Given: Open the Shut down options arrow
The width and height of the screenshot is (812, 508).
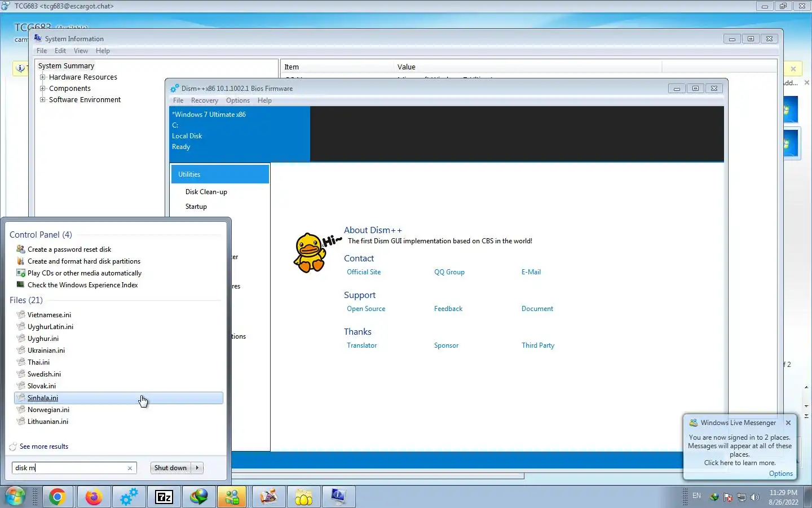Looking at the screenshot, I should point(197,468).
